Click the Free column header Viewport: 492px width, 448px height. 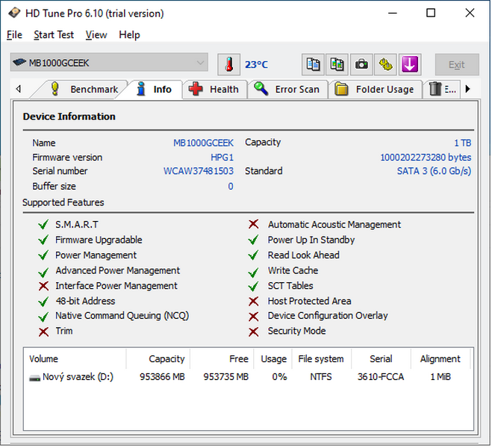222,359
